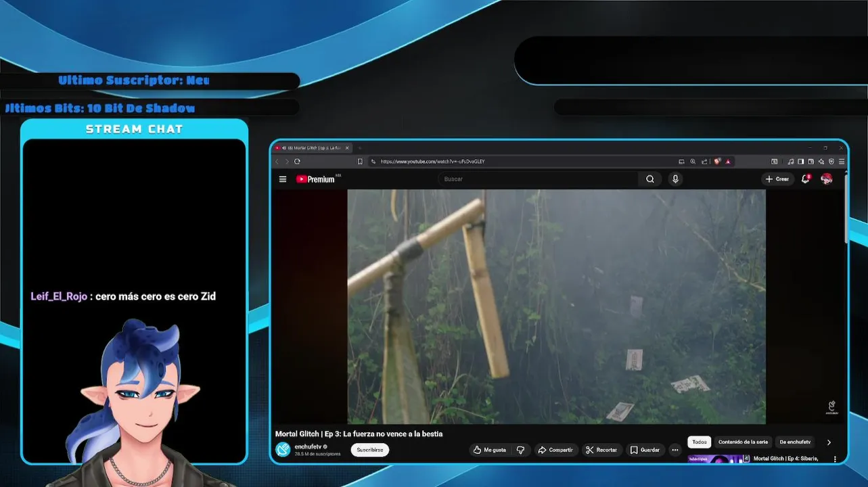Click Leif_El_Rojo username in stream chat
This screenshot has height=487, width=868.
click(59, 296)
